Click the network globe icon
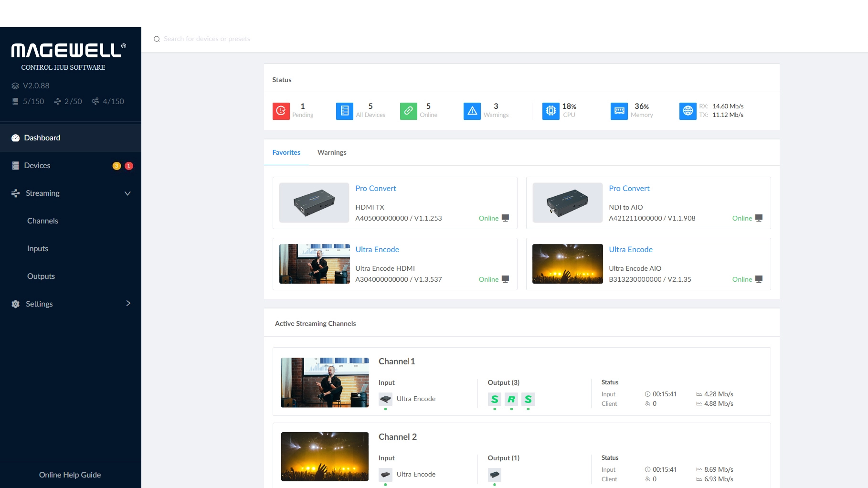This screenshot has width=868, height=488. coord(688,111)
